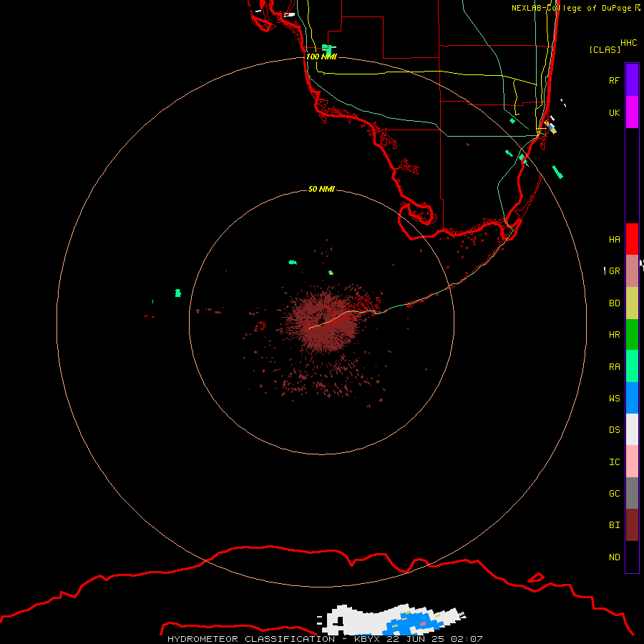The image size is (644, 644).
Task: Click the IC light pink legend swatch
Action: 632,462
